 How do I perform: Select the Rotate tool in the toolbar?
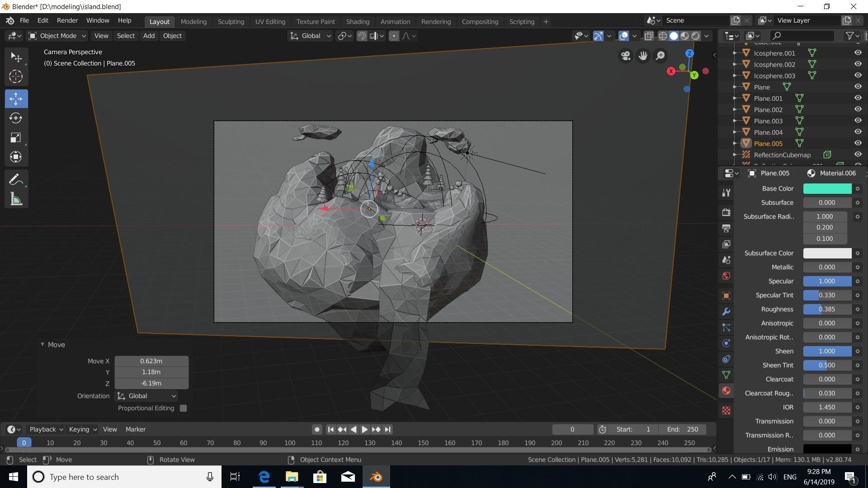tap(16, 118)
